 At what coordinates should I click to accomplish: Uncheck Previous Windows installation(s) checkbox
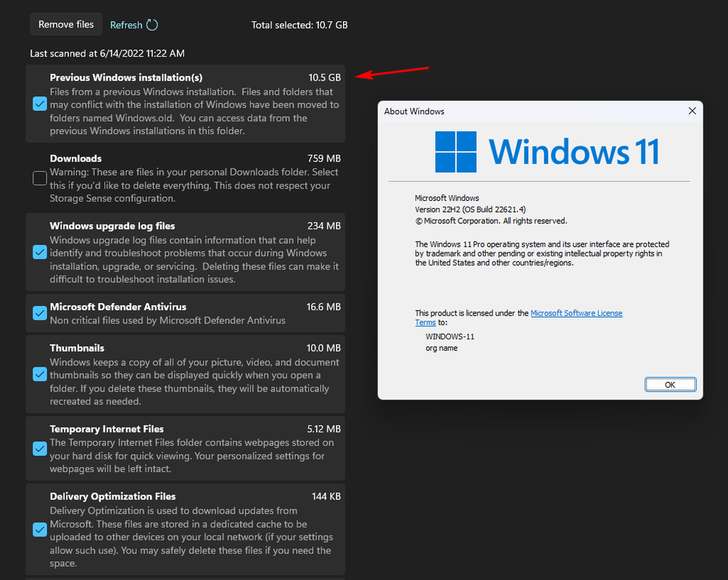pyautogui.click(x=40, y=104)
